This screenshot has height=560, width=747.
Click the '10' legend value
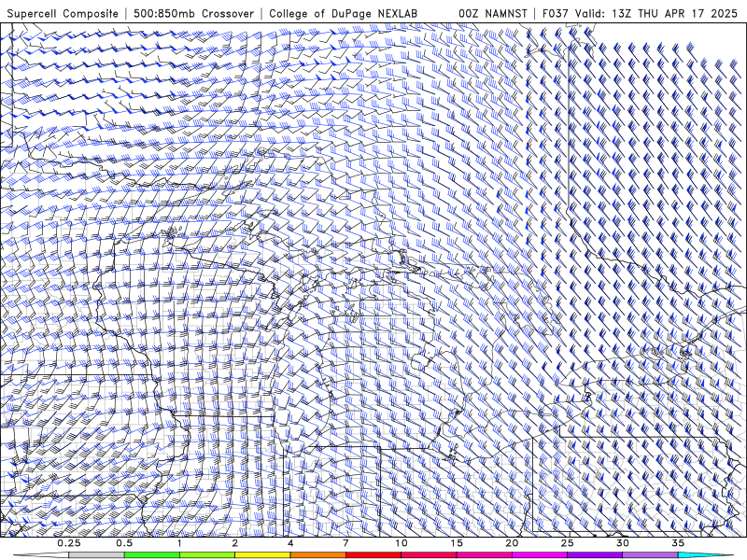point(402,543)
